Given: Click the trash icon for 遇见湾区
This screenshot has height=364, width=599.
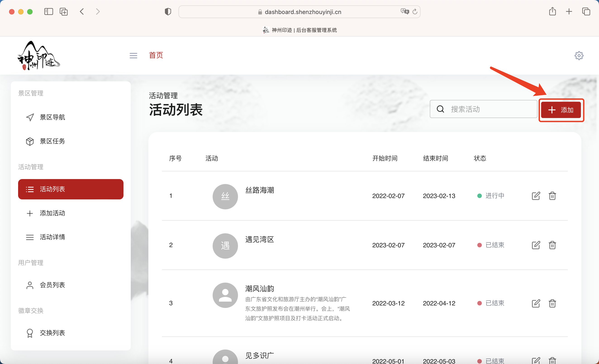Looking at the screenshot, I should 552,245.
